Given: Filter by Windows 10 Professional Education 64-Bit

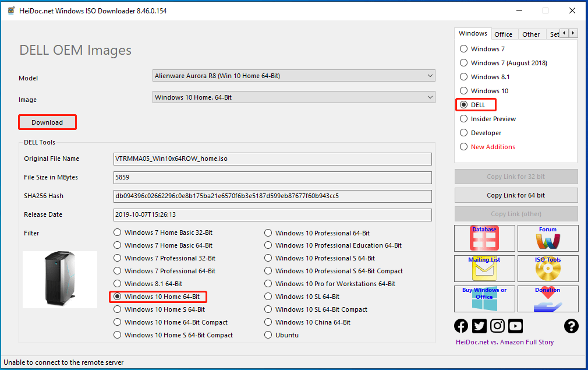Looking at the screenshot, I should [x=333, y=245].
